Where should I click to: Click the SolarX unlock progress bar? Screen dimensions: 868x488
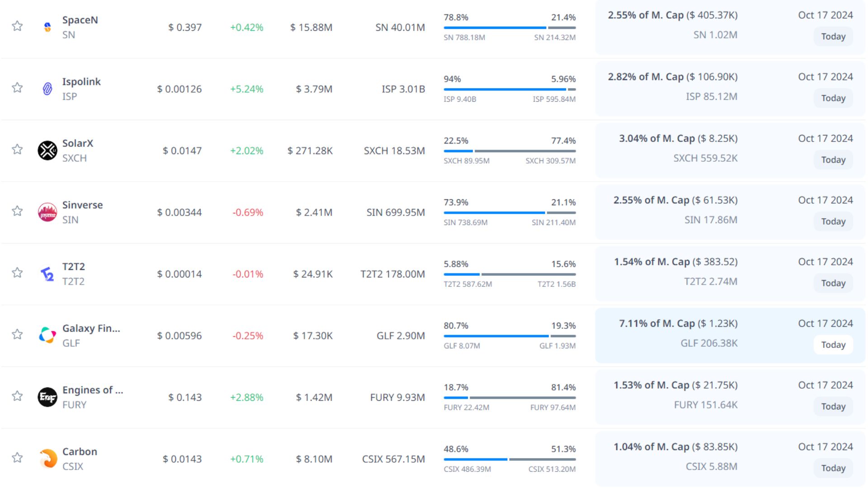pos(509,151)
